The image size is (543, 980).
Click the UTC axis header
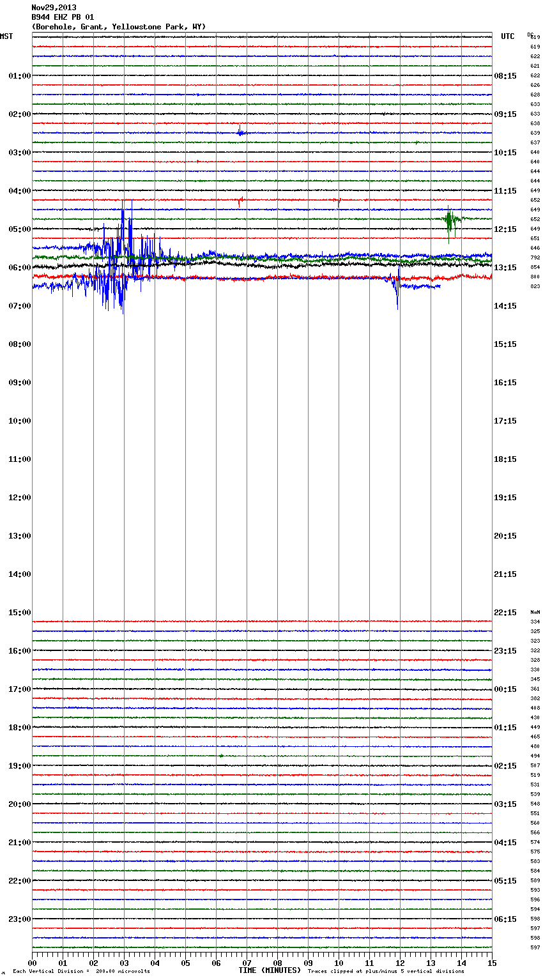tap(507, 36)
